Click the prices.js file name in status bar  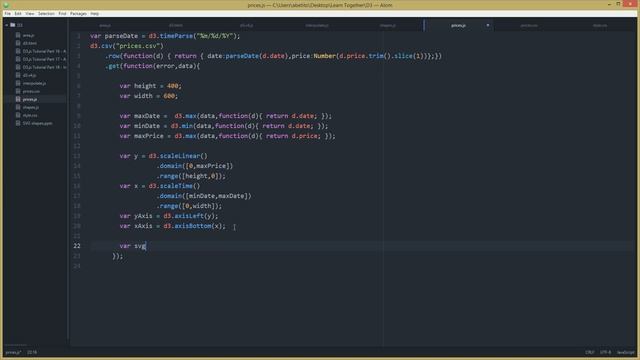coord(13,352)
